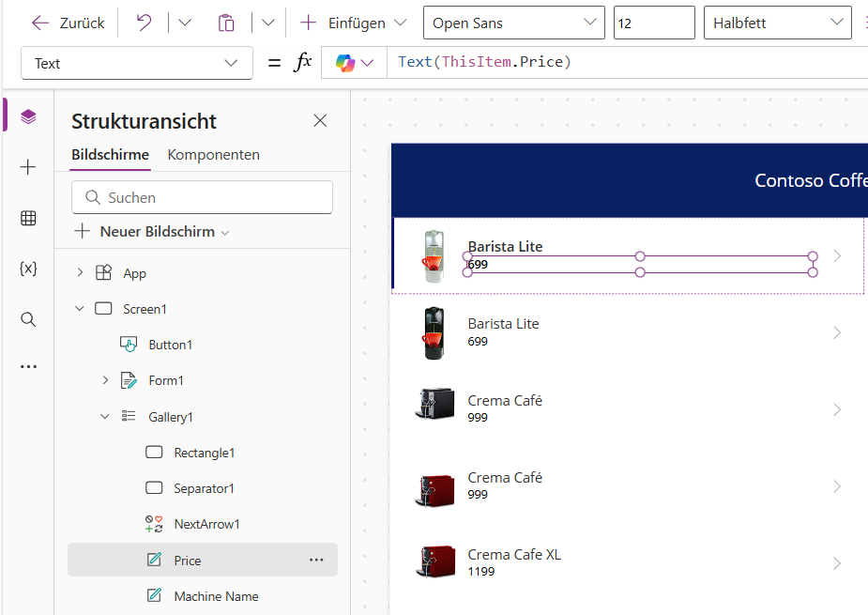Select Form1 in the tree view
This screenshot has width=868, height=615.
tap(165, 380)
